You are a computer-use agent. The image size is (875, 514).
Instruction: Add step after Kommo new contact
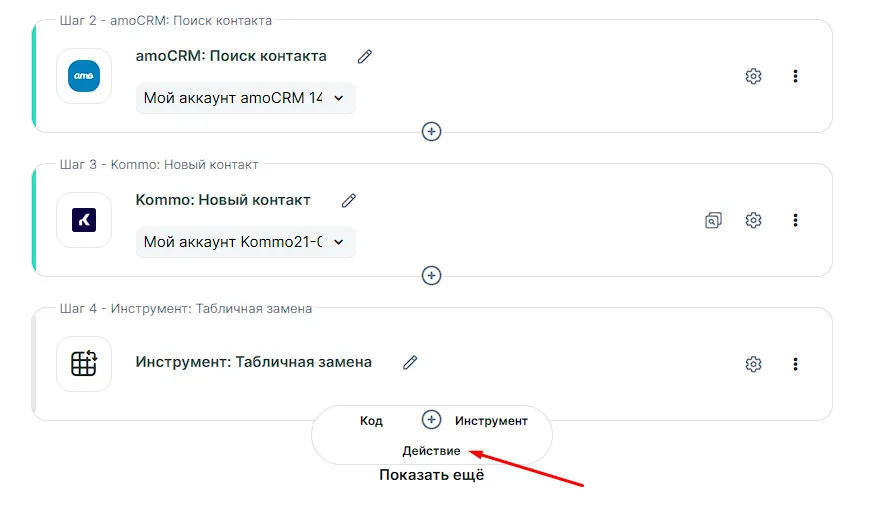431,275
